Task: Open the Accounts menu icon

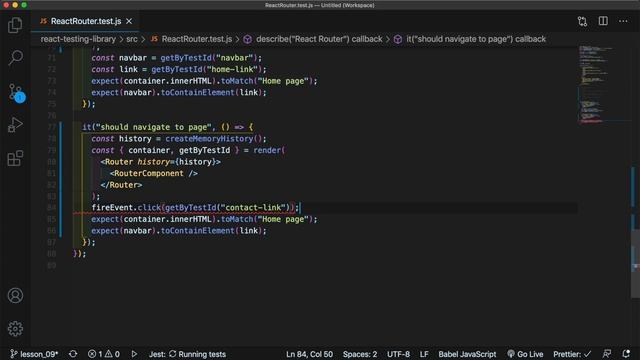Action: click(15, 296)
